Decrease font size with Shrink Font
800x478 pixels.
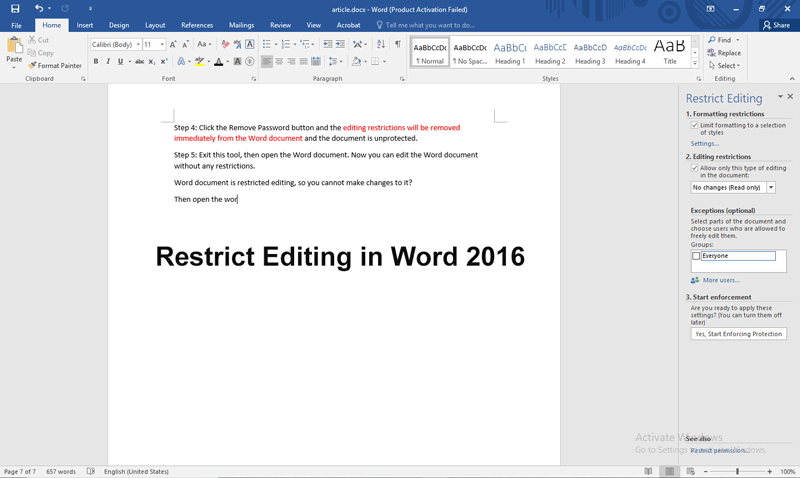tap(186, 44)
